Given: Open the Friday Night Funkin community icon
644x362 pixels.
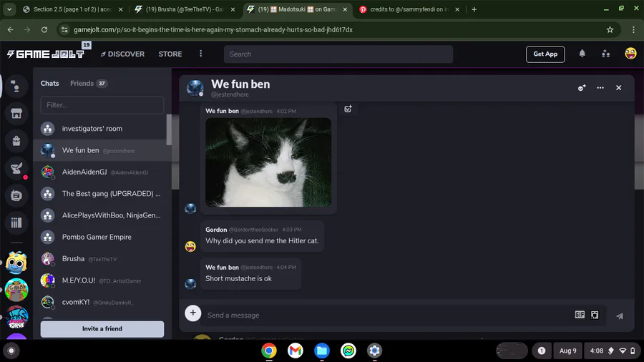Looking at the screenshot, I should point(16,317).
